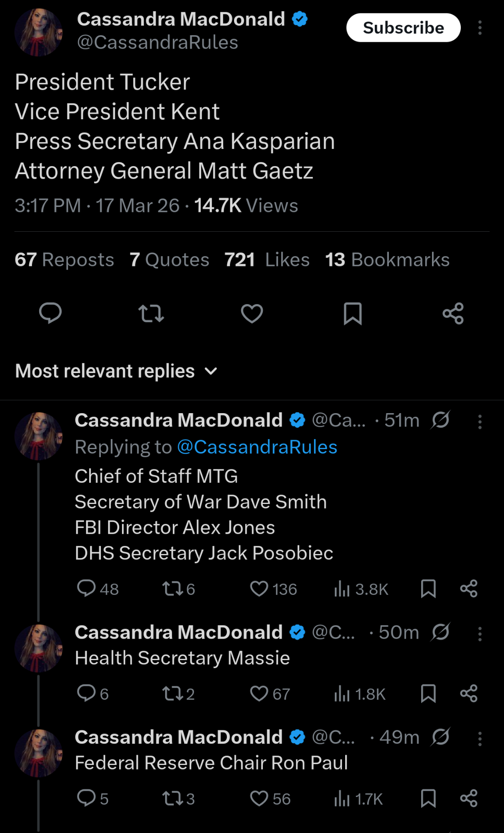504x833 pixels.
Task: Open the @CassandraRules mention link
Action: 257,447
